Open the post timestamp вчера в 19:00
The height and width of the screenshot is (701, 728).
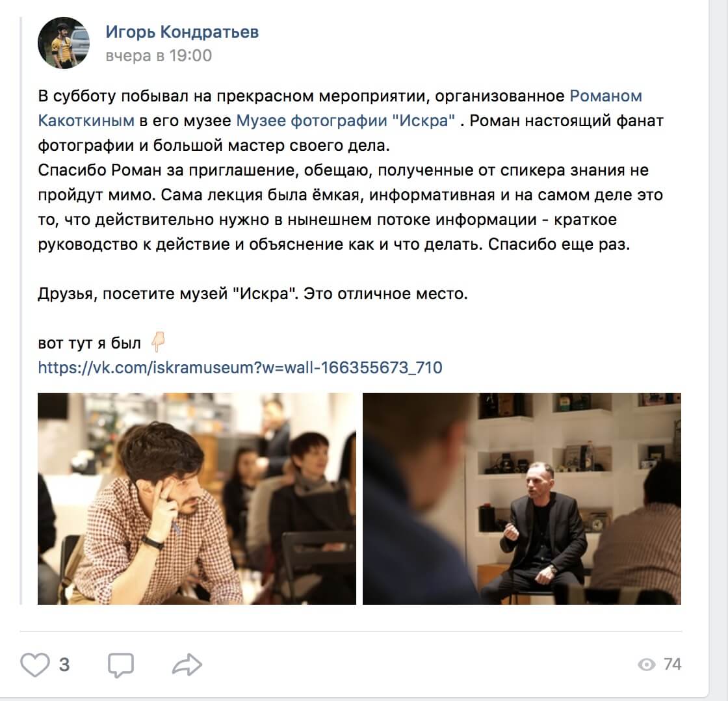click(x=159, y=56)
